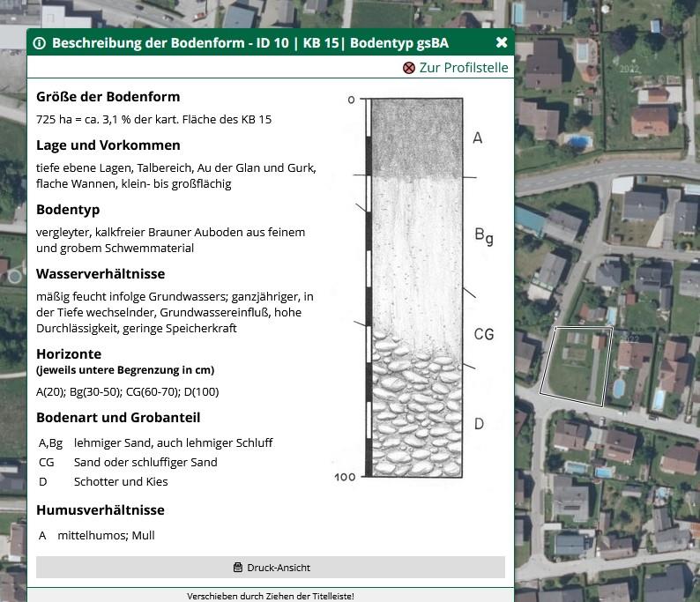Click the 'Größe der Bodenform' heading
700x602 pixels.
tap(108, 97)
